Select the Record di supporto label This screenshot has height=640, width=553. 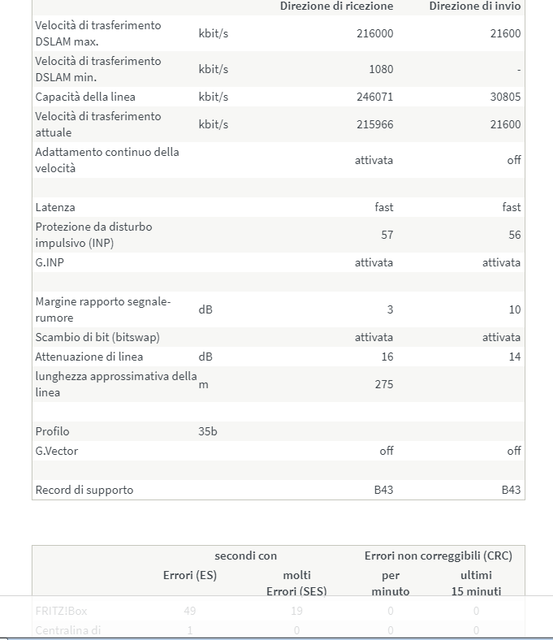coord(84,490)
